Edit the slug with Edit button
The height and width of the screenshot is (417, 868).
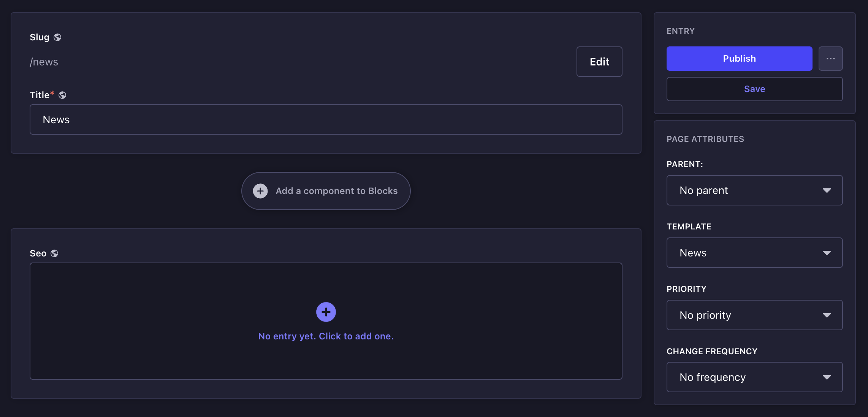(x=599, y=62)
